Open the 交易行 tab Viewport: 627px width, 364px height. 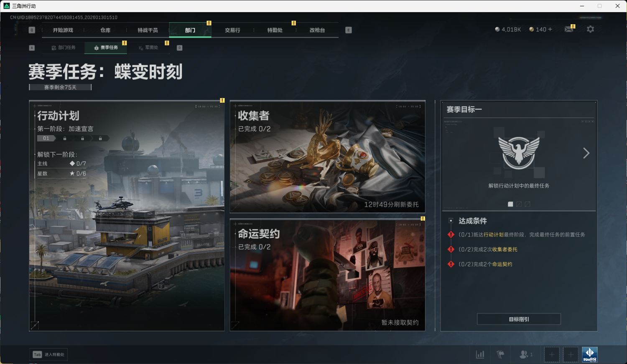click(x=232, y=30)
